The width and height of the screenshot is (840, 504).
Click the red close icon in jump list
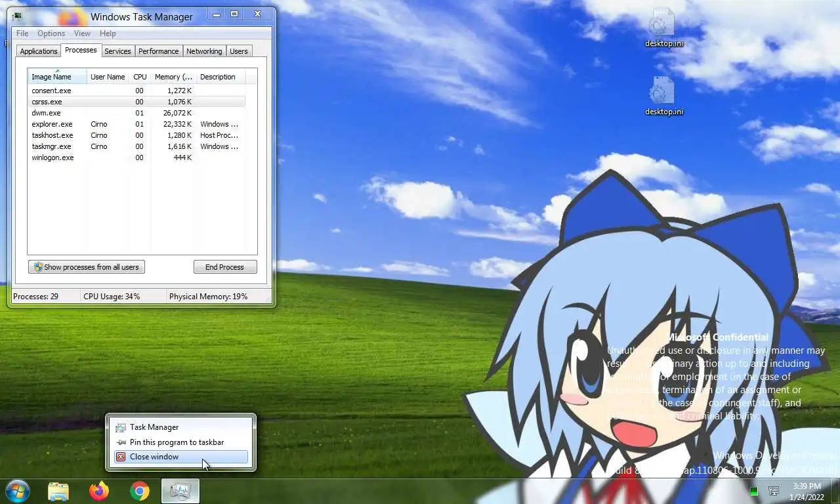click(121, 457)
